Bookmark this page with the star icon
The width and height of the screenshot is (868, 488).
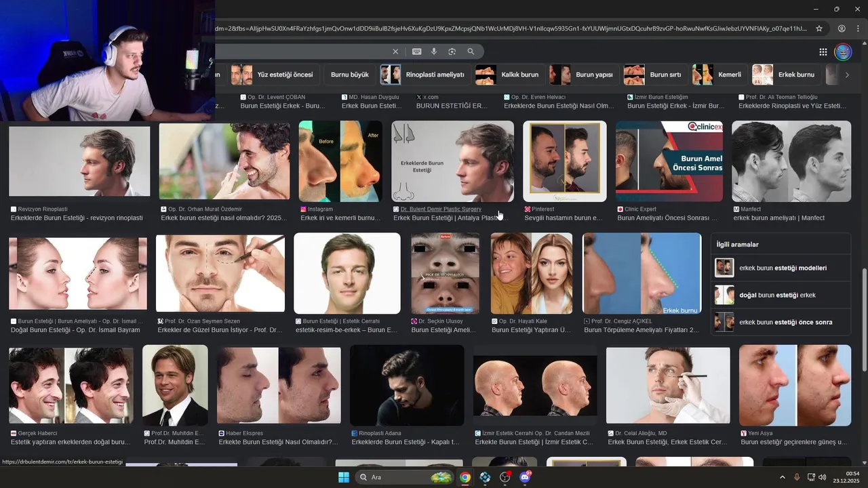819,28
